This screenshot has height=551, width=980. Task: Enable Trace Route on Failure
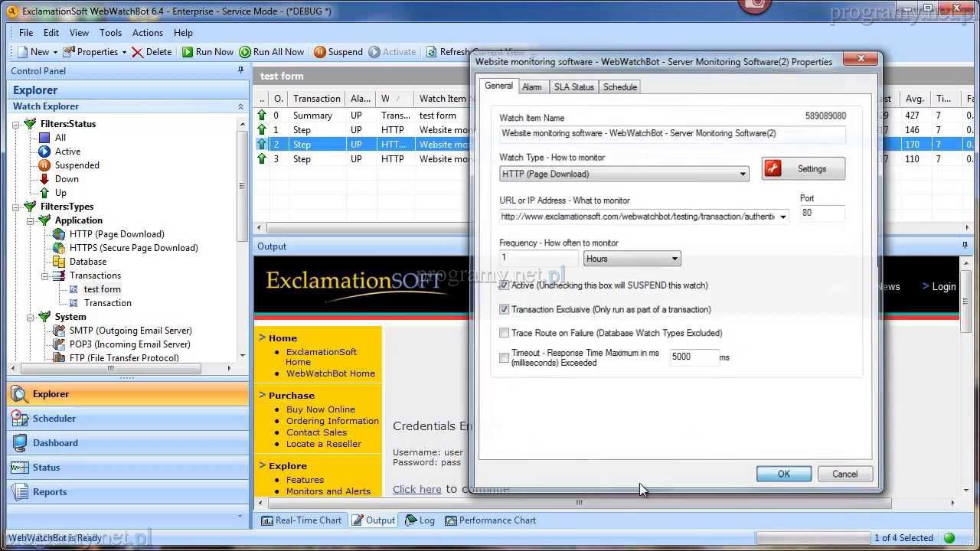point(504,333)
